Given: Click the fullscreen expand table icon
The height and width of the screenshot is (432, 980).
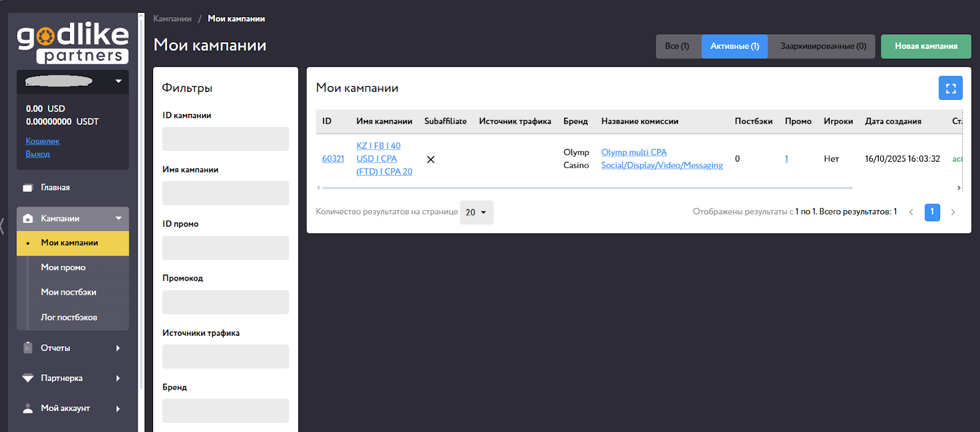Looking at the screenshot, I should pyautogui.click(x=950, y=88).
